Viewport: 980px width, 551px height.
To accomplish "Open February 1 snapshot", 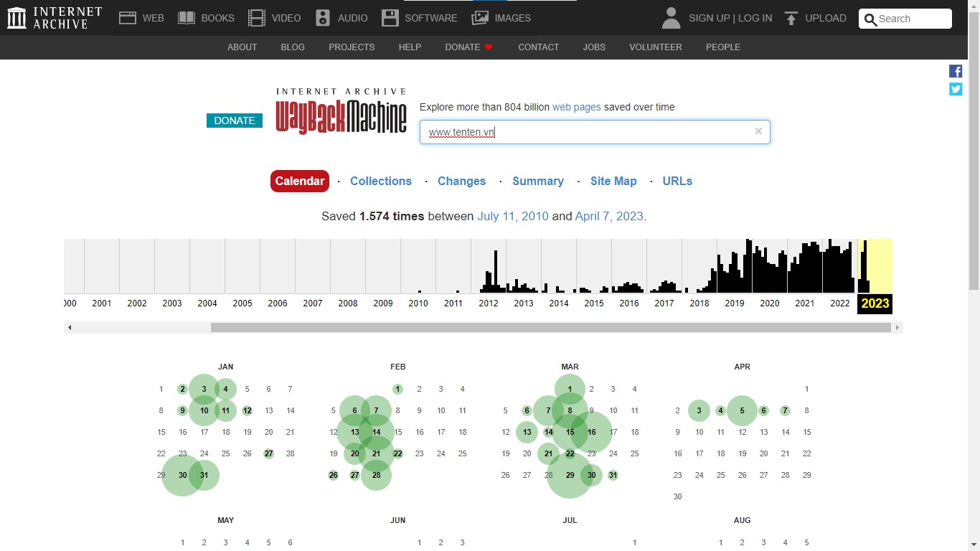I will 397,390.
